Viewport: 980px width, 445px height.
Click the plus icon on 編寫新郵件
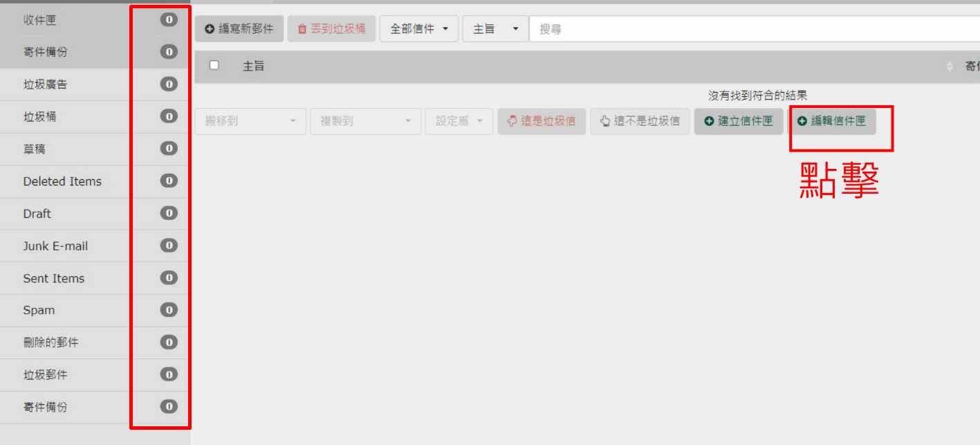click(209, 29)
